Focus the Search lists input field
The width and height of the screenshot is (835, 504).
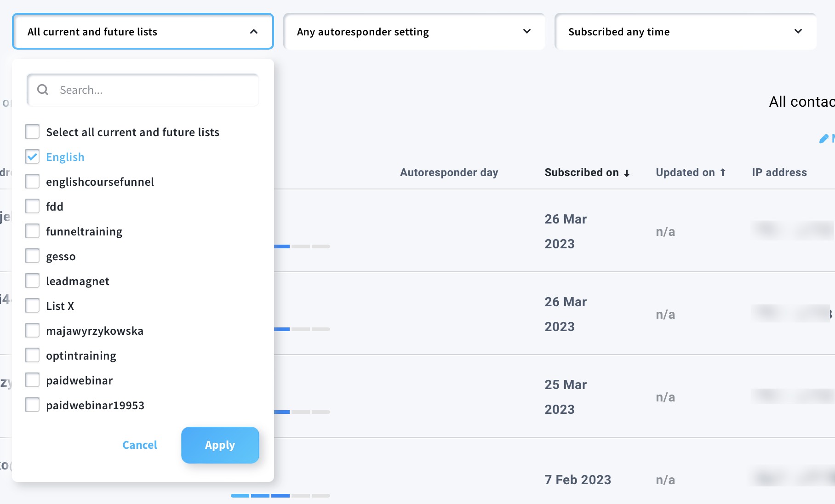(152, 90)
